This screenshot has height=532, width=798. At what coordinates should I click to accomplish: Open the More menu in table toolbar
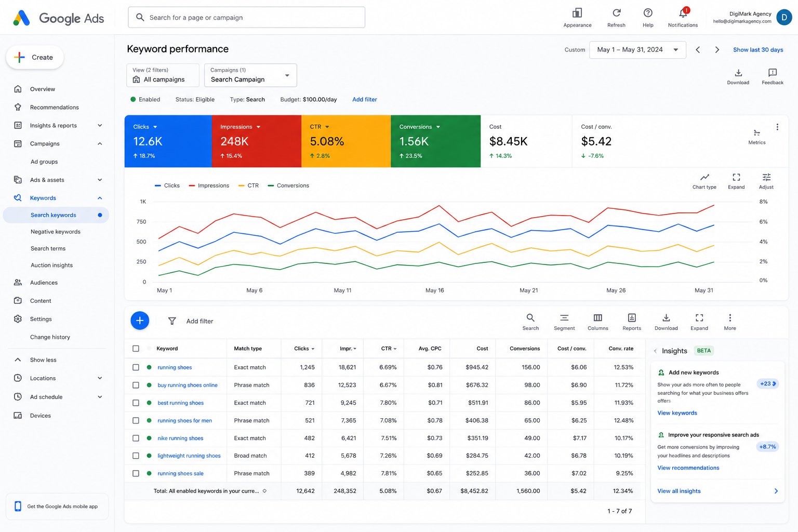pyautogui.click(x=730, y=317)
